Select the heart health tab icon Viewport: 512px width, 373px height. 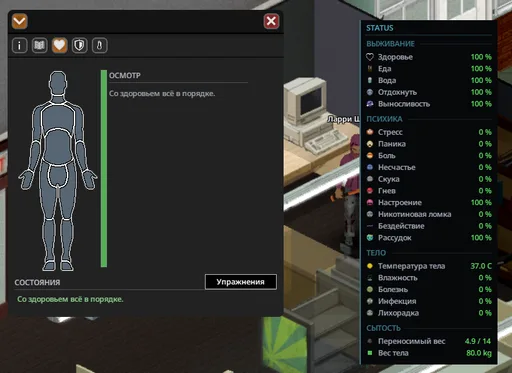coord(59,45)
